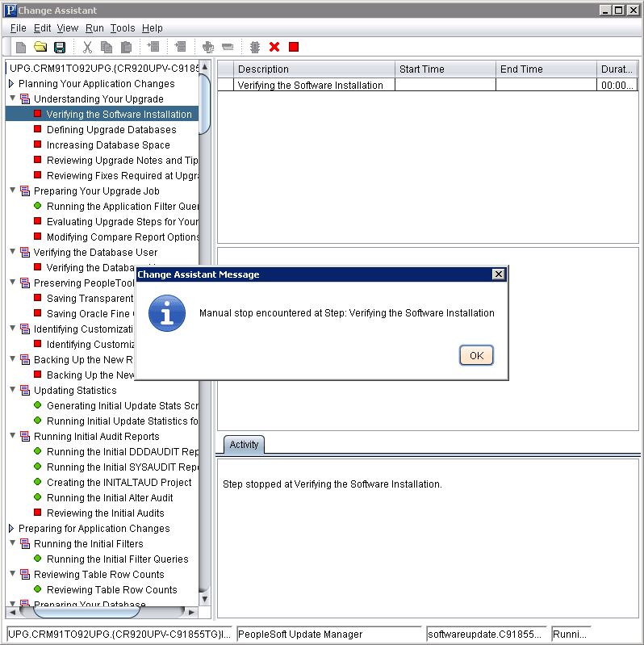Collapse Running the Initial Filters node
644x645 pixels.
coord(12,543)
